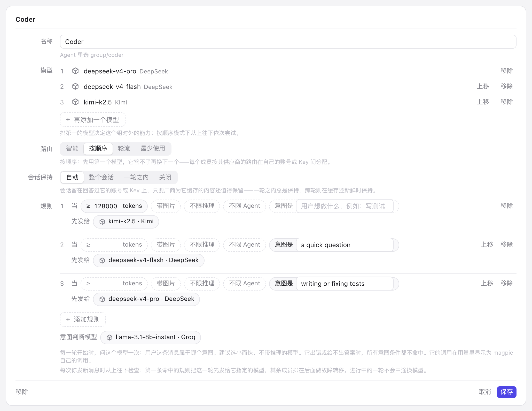Move deepseek-v4-flash up in model list
This screenshot has width=532, height=411.
click(x=483, y=86)
